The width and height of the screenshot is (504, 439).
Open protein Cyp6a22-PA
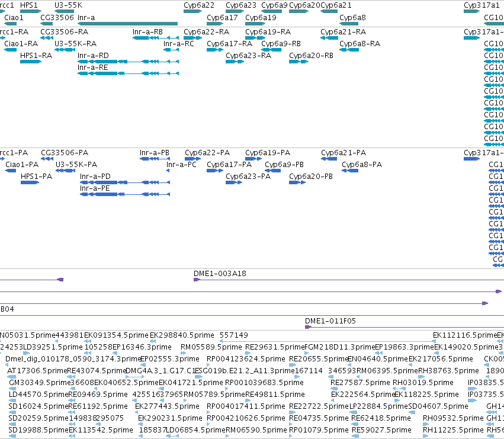(x=192, y=159)
